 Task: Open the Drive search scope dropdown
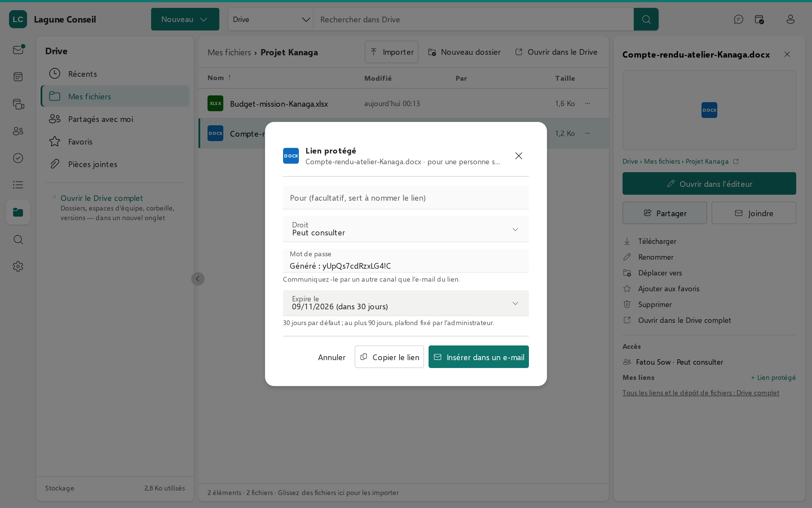click(x=270, y=19)
